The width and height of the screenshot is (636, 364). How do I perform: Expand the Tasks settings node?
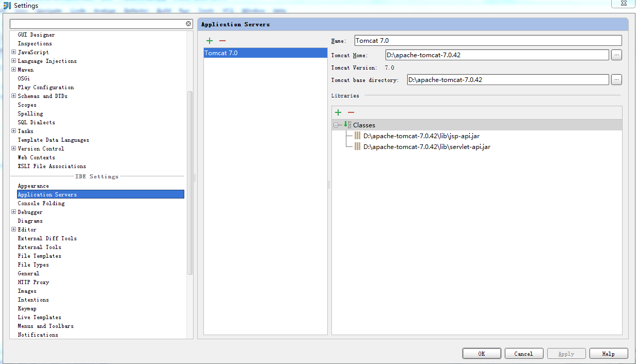[13, 131]
